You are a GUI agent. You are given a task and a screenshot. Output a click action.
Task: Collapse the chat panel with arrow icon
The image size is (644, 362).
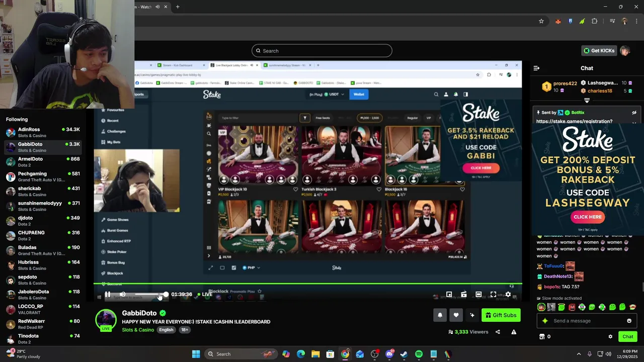[x=536, y=68]
